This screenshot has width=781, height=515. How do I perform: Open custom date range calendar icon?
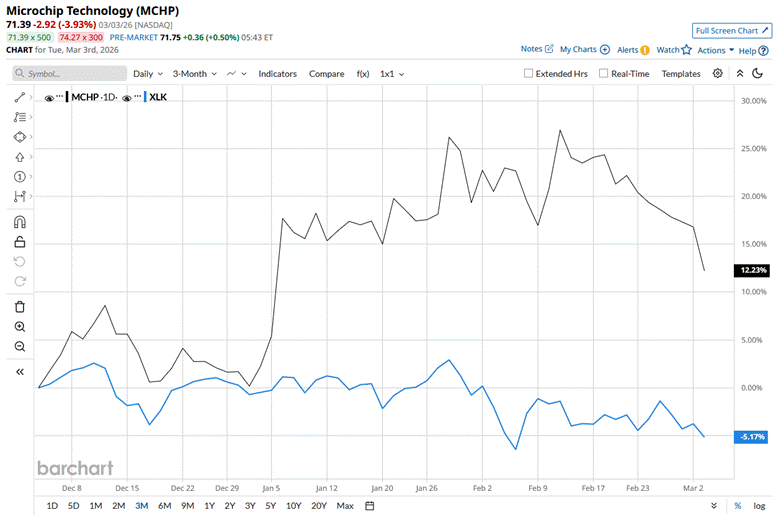pyautogui.click(x=369, y=506)
